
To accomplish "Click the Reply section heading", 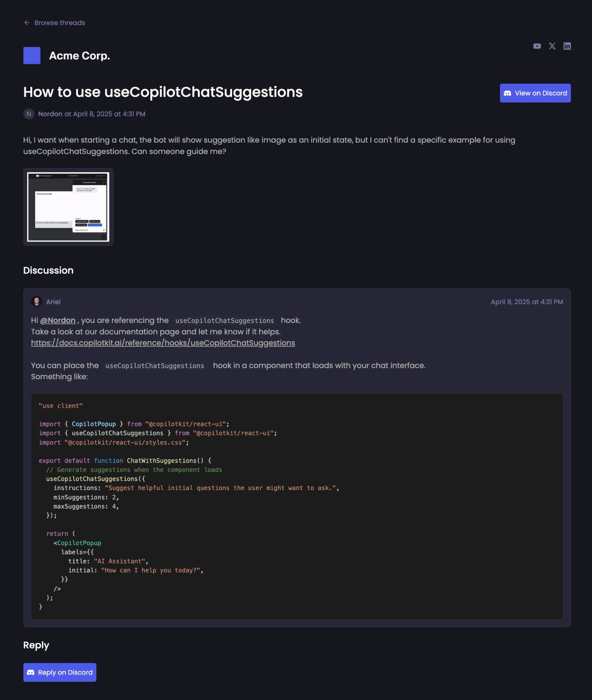I will (x=36, y=645).
